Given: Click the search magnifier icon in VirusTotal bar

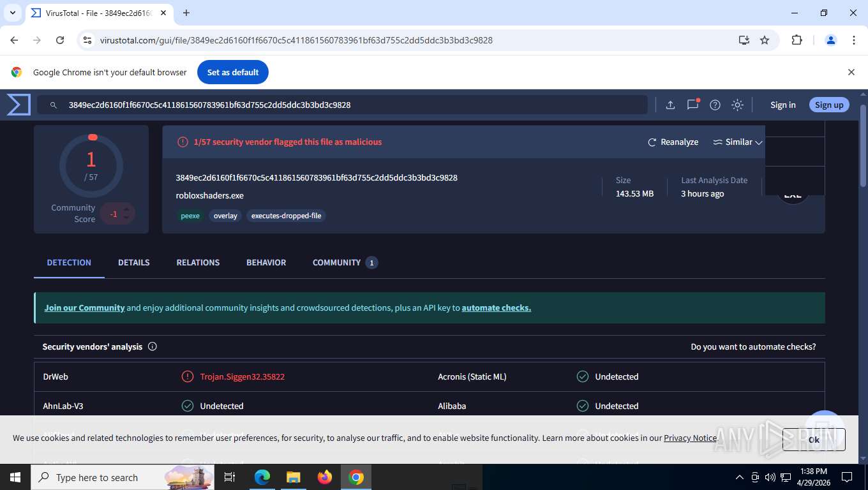Looking at the screenshot, I should click(x=54, y=105).
